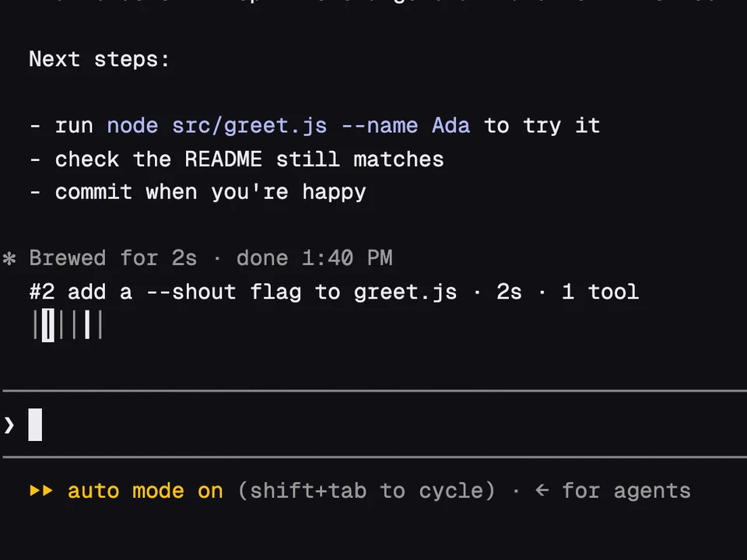Click the 'Brewed for 2s' status line
747x560 pixels.
click(x=113, y=258)
